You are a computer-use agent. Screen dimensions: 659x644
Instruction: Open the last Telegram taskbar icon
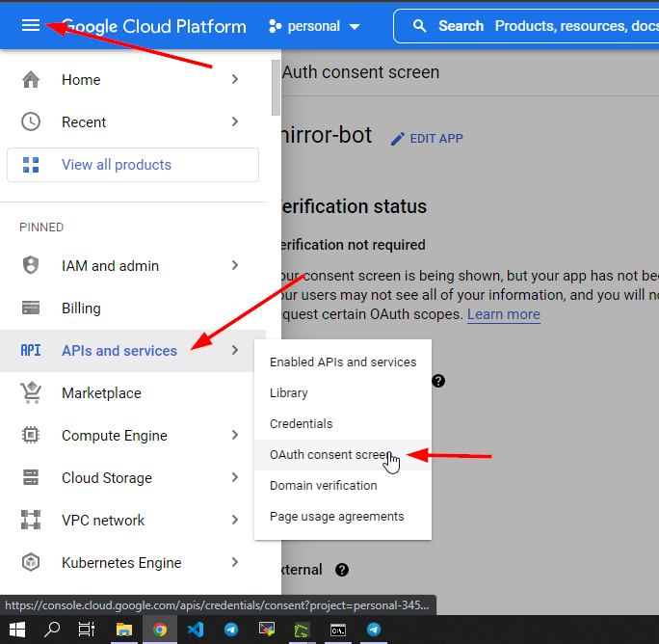click(374, 630)
